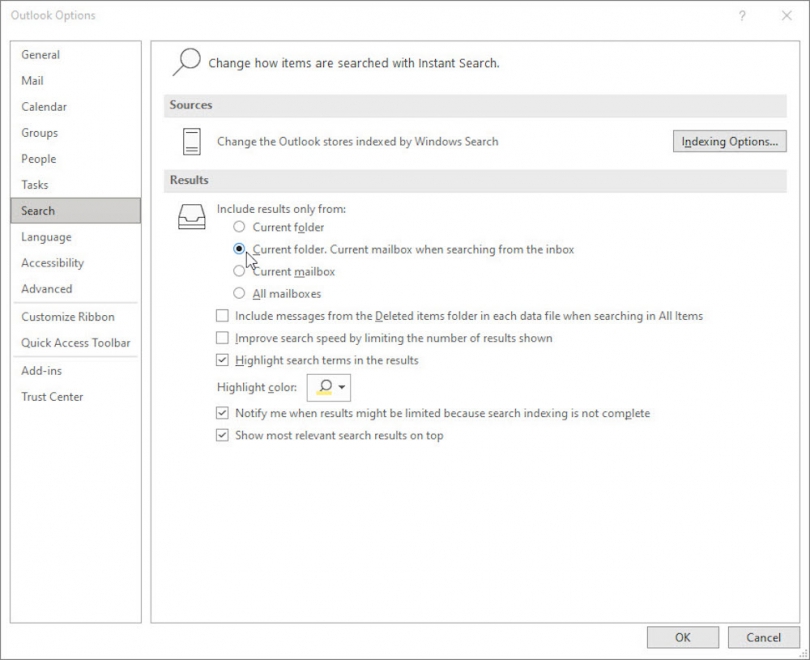
Task: Uncheck show most relevant search results on top
Action: [221, 435]
